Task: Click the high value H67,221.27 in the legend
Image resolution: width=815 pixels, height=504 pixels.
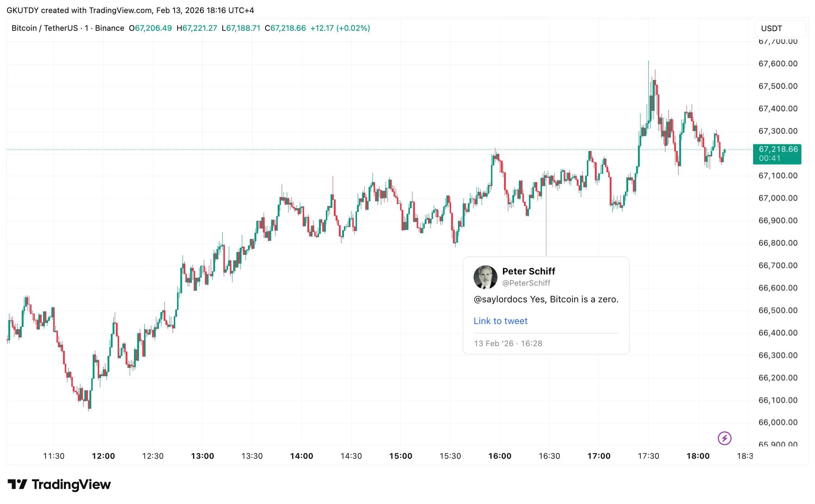Action: pos(197,28)
